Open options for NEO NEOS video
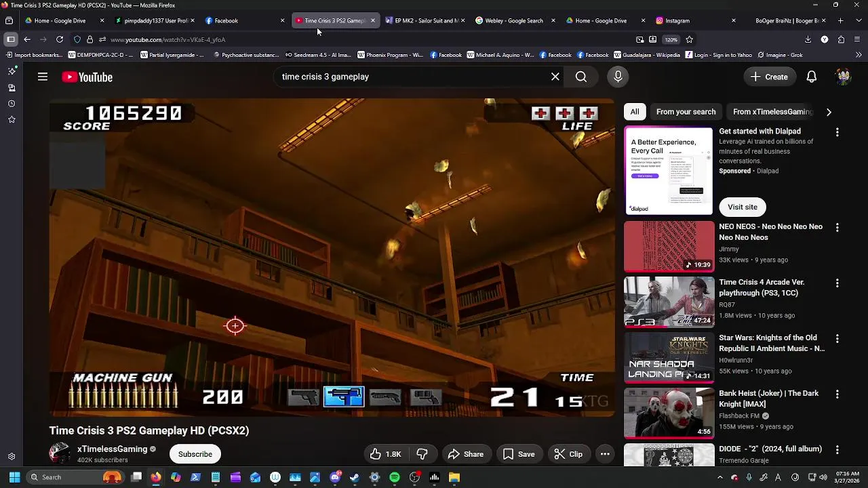This screenshot has width=868, height=488. [x=837, y=228]
